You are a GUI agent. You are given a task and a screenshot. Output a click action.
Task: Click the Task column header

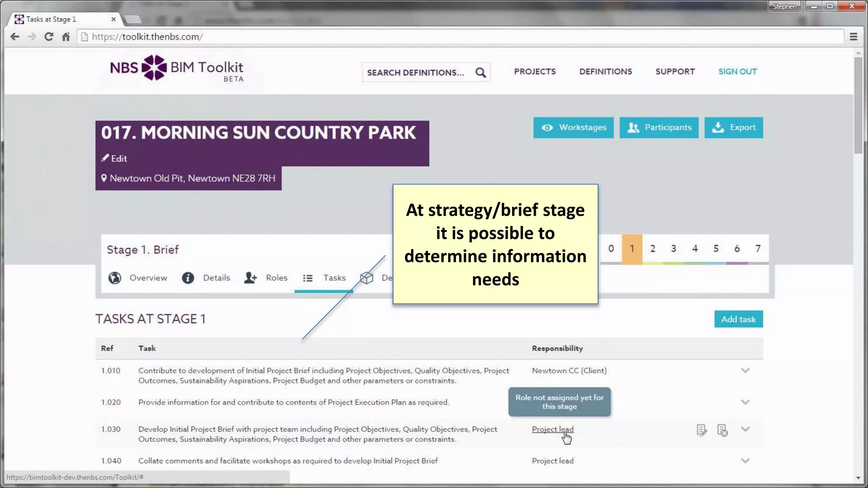point(147,348)
